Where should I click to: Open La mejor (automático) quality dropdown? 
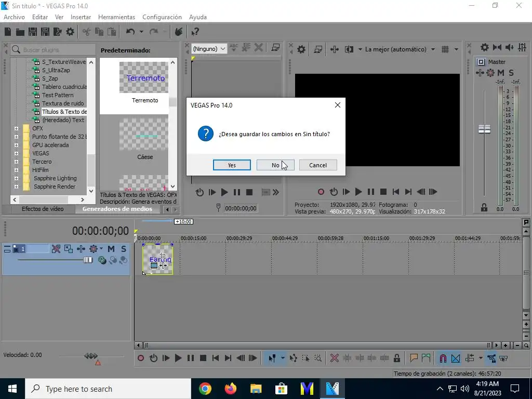pyautogui.click(x=433, y=49)
